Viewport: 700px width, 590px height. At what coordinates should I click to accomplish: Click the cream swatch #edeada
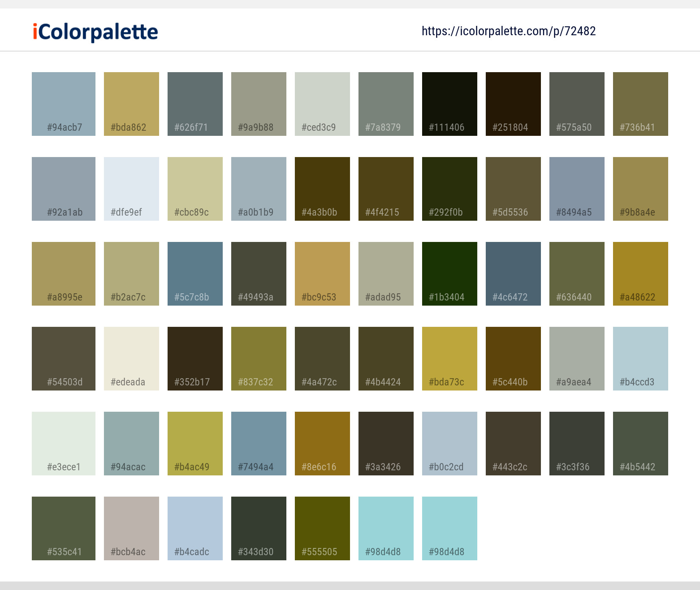click(x=131, y=358)
